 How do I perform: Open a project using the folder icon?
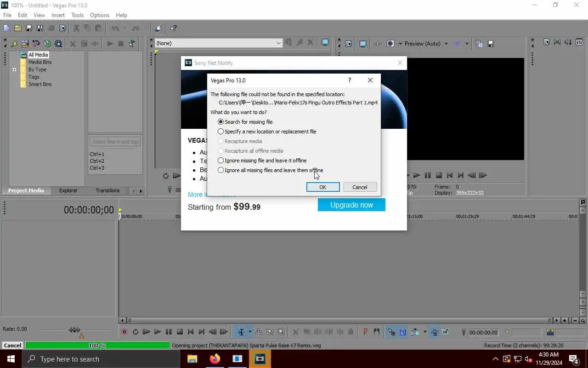tap(17, 28)
